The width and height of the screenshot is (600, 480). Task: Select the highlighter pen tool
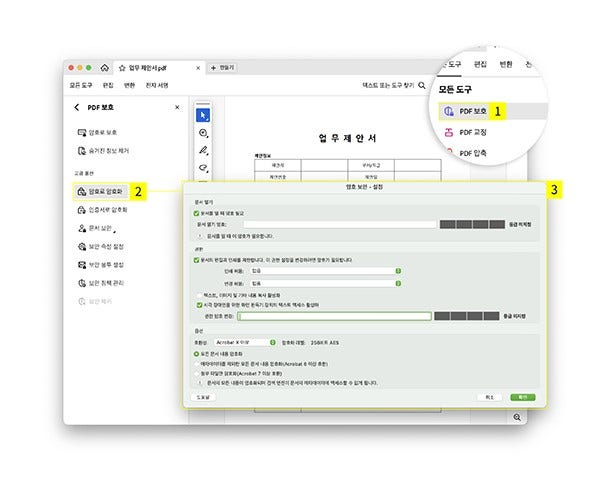[203, 150]
